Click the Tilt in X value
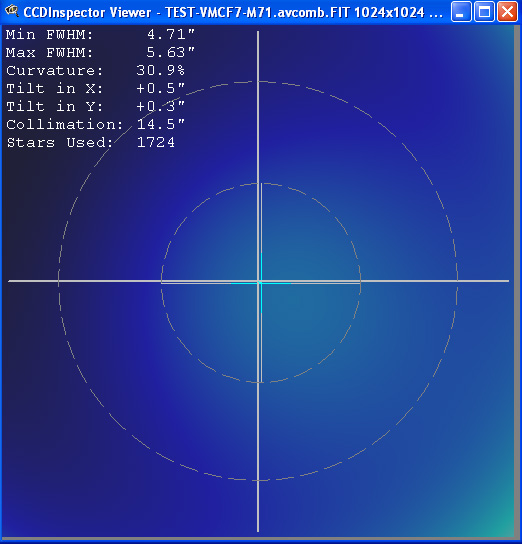 (160, 89)
